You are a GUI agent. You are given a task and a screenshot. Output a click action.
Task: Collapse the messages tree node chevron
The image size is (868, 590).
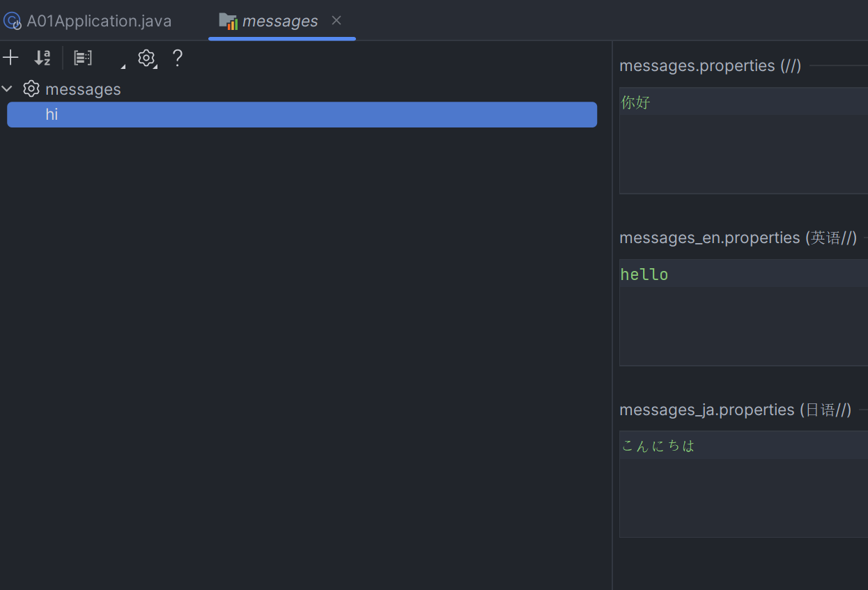click(8, 89)
